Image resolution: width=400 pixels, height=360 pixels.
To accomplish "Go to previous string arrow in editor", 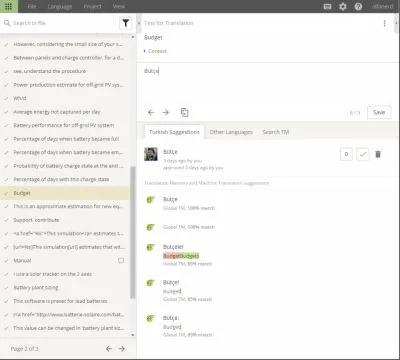I will point(151,112).
